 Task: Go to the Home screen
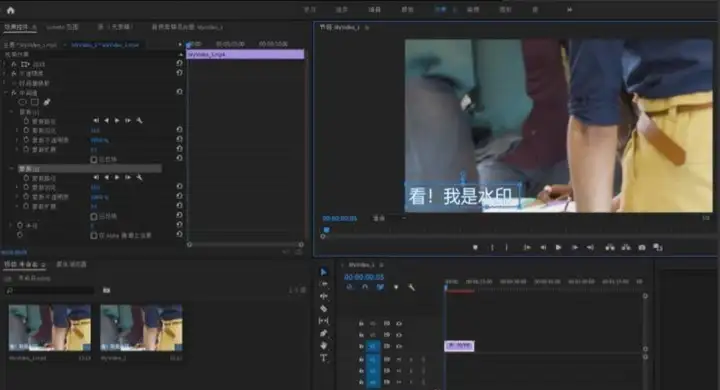click(x=11, y=10)
